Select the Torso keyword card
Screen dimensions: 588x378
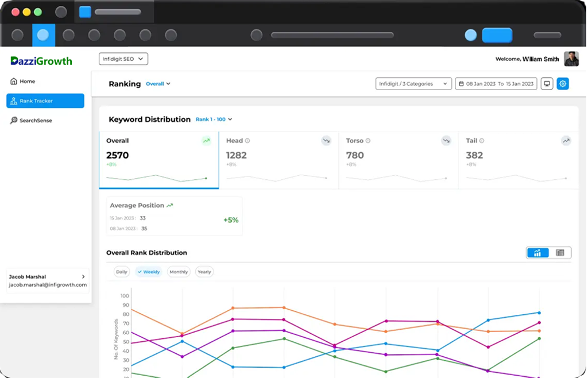pos(398,160)
